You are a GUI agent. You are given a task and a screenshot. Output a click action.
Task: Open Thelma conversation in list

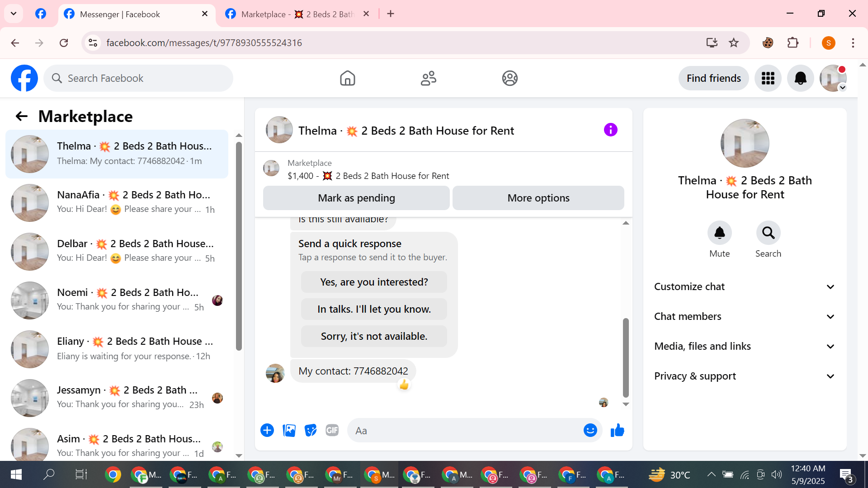point(117,154)
